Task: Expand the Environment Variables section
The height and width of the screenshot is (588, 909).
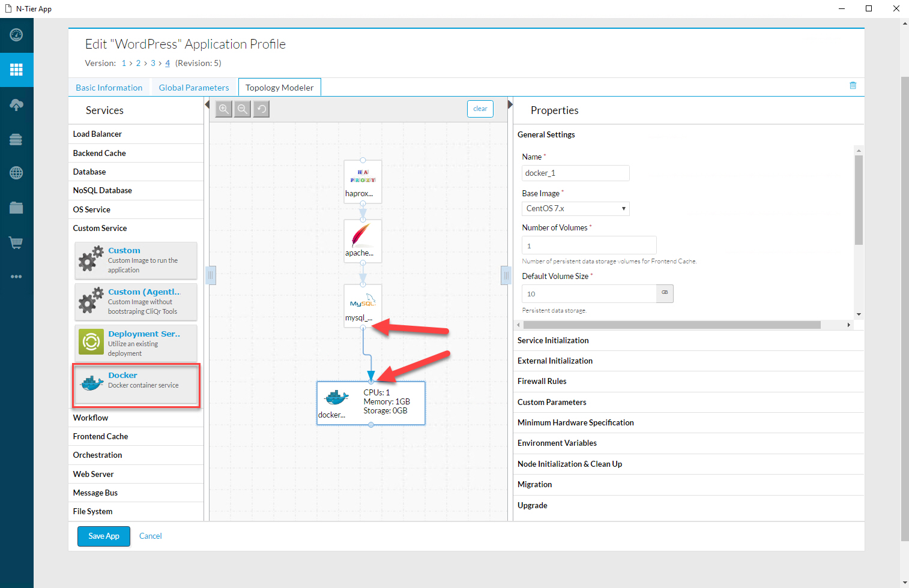Action: 689,443
